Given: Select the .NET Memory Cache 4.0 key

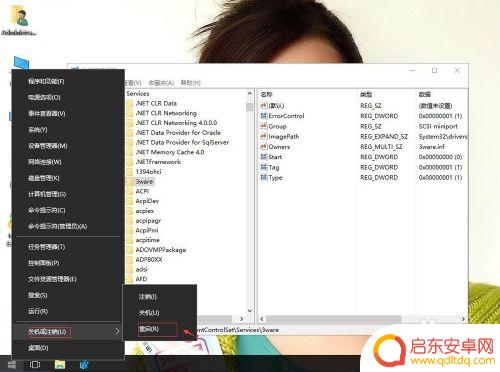Looking at the screenshot, I should (x=170, y=152).
